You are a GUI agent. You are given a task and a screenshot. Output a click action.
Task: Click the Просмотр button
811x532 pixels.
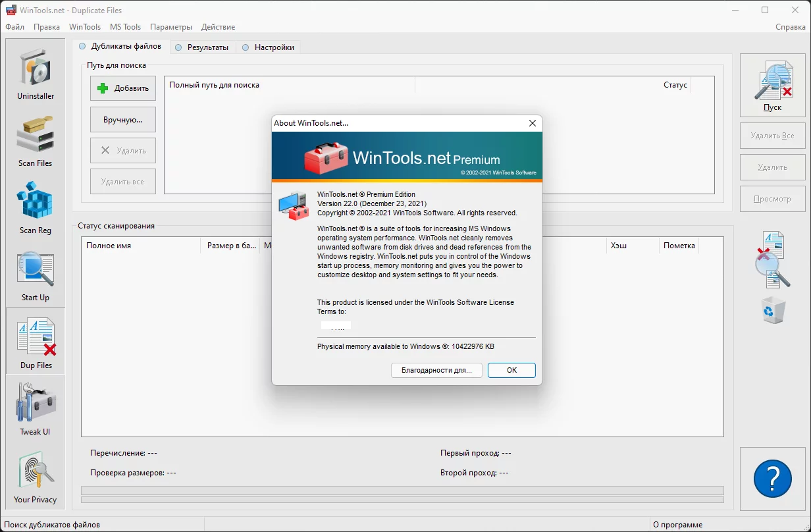[x=773, y=199]
